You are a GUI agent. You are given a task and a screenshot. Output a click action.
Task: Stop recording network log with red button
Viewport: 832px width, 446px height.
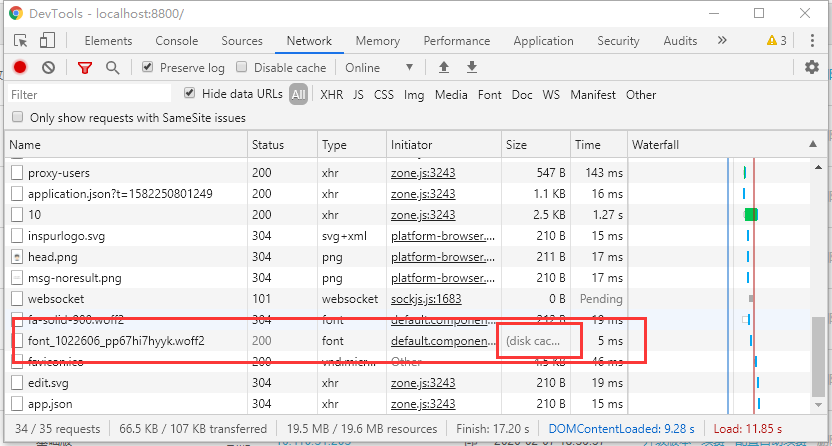[20, 67]
